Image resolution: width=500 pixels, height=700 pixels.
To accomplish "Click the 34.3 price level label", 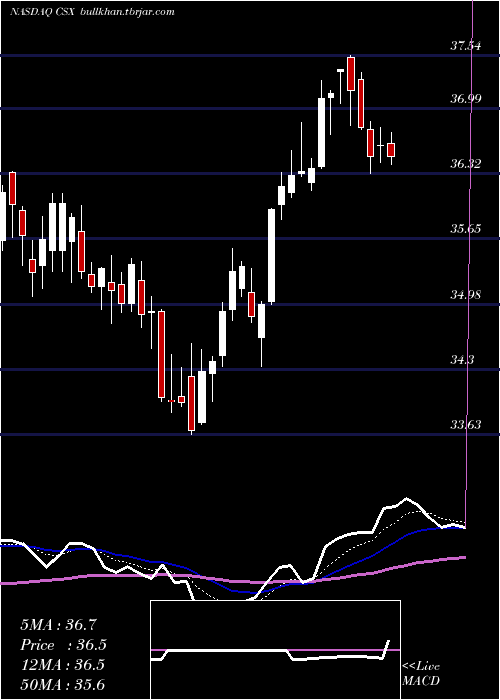I will pyautogui.click(x=462, y=359).
